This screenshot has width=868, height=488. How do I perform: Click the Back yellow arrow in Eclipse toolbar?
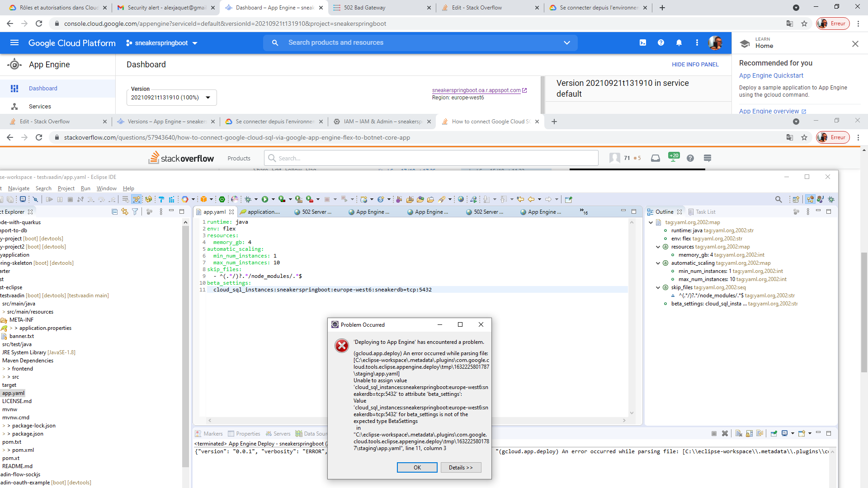click(x=531, y=199)
